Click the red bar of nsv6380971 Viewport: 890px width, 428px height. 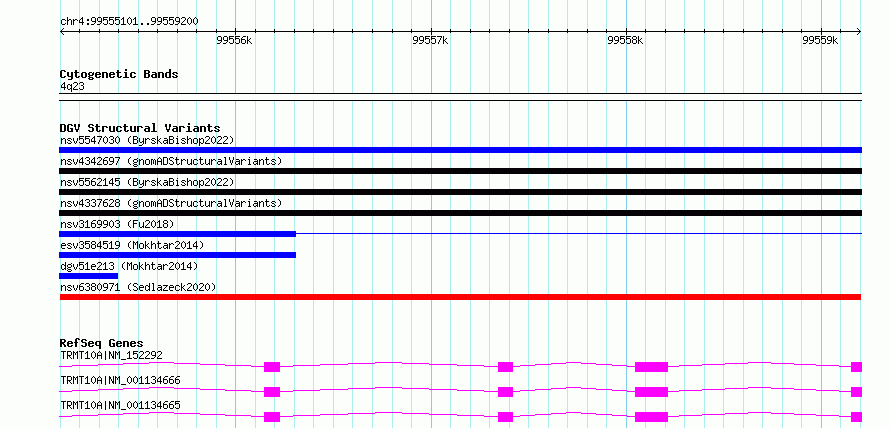[x=460, y=297]
